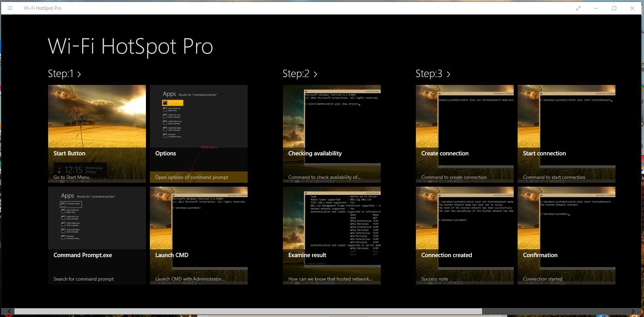Click the full-screen expand arrows icon

pyautogui.click(x=578, y=8)
